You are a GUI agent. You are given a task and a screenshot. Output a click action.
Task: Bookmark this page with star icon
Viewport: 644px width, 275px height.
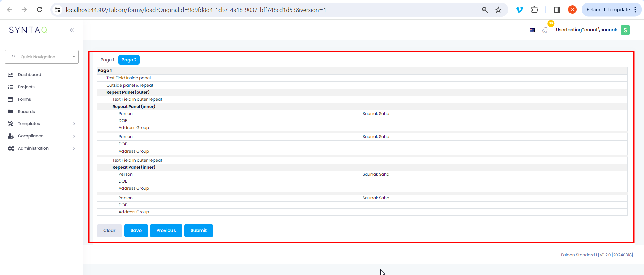point(498,10)
